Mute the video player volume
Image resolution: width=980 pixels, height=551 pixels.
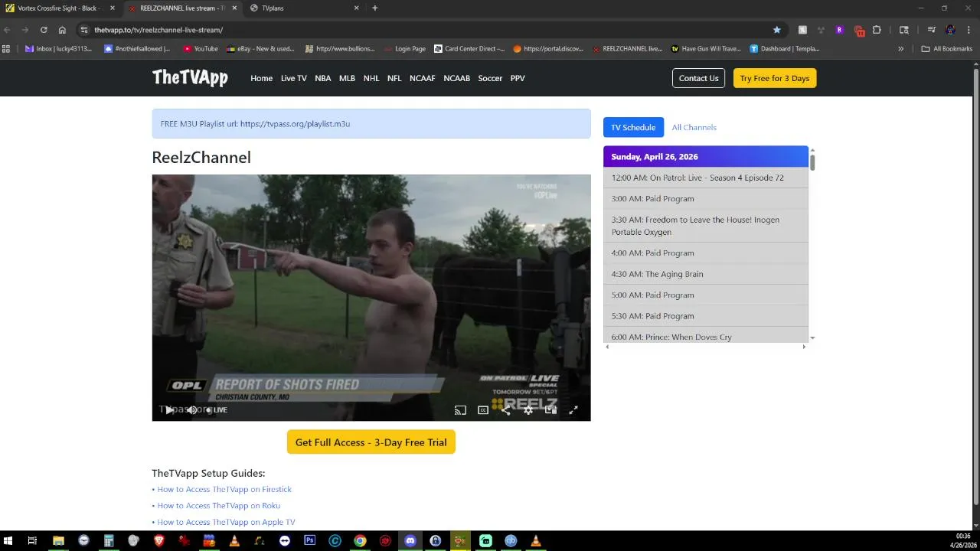click(191, 410)
